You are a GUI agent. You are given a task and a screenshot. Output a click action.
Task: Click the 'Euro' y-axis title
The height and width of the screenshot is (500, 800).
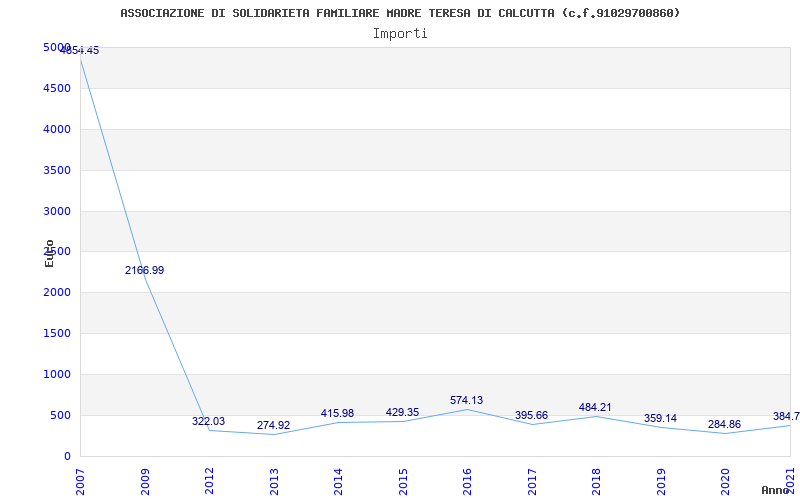tap(49, 253)
